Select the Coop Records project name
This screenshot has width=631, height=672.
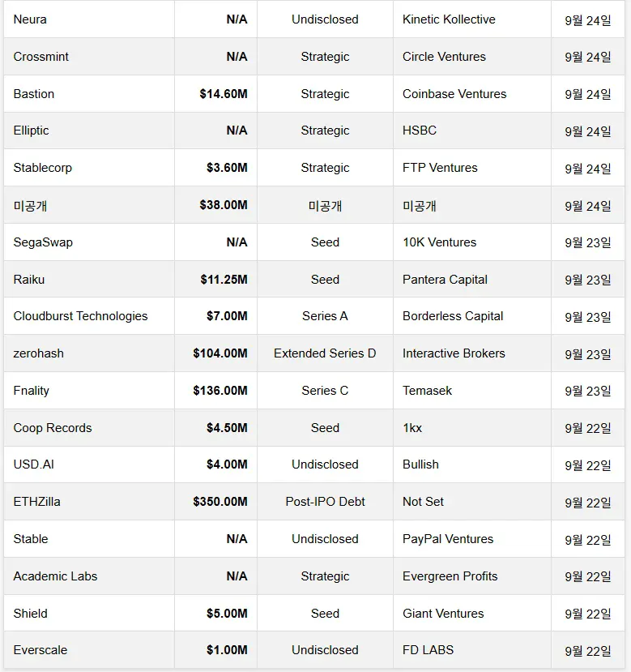tap(53, 428)
